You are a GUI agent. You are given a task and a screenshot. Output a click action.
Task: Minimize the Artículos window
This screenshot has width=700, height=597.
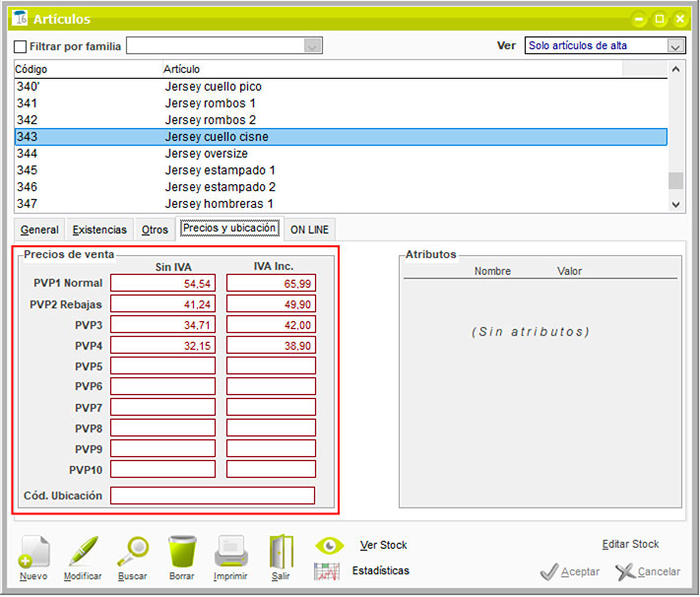(639, 20)
